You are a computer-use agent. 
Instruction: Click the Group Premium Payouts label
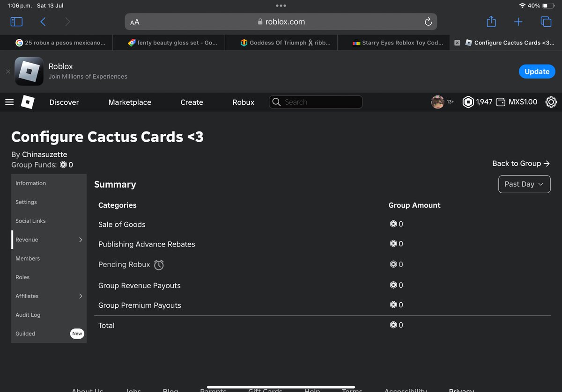(x=140, y=305)
